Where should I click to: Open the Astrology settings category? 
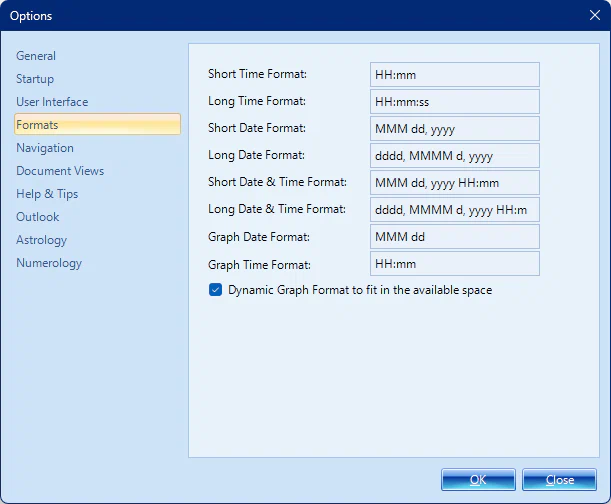pos(42,240)
